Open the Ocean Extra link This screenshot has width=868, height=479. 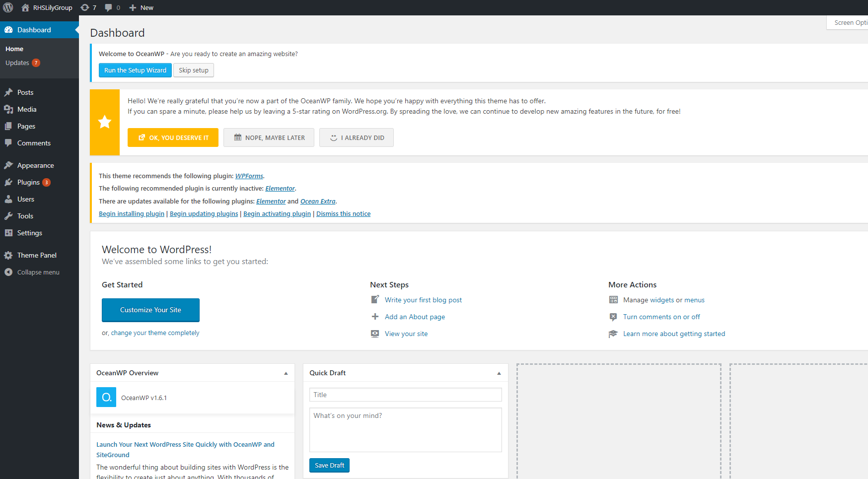(318, 202)
